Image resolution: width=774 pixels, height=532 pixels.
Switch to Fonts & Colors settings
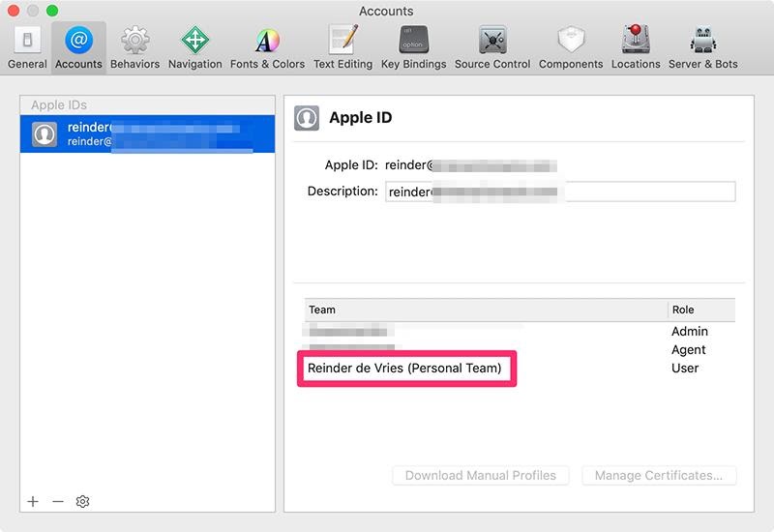(x=267, y=47)
